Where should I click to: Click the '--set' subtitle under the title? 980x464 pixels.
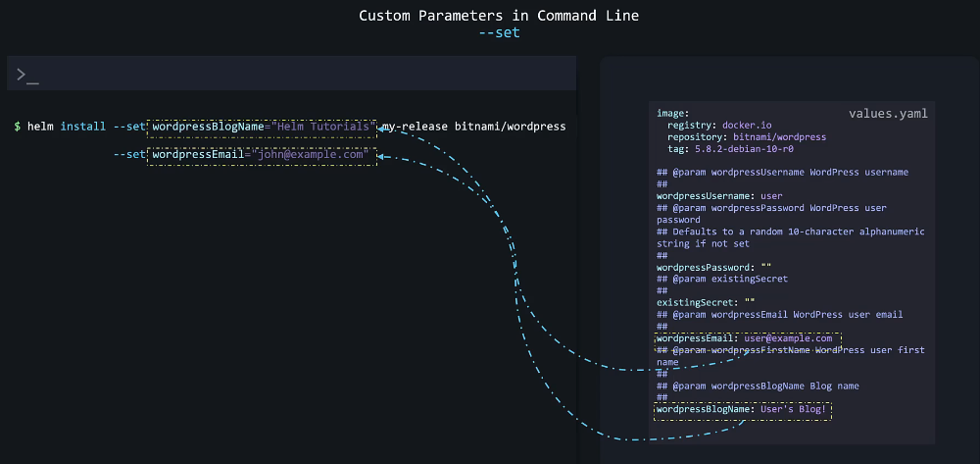point(499,32)
